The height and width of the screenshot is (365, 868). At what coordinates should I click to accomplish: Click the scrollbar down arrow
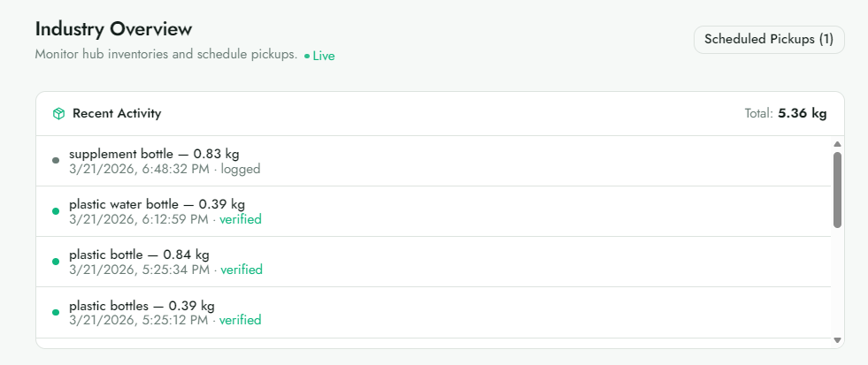coord(837,340)
